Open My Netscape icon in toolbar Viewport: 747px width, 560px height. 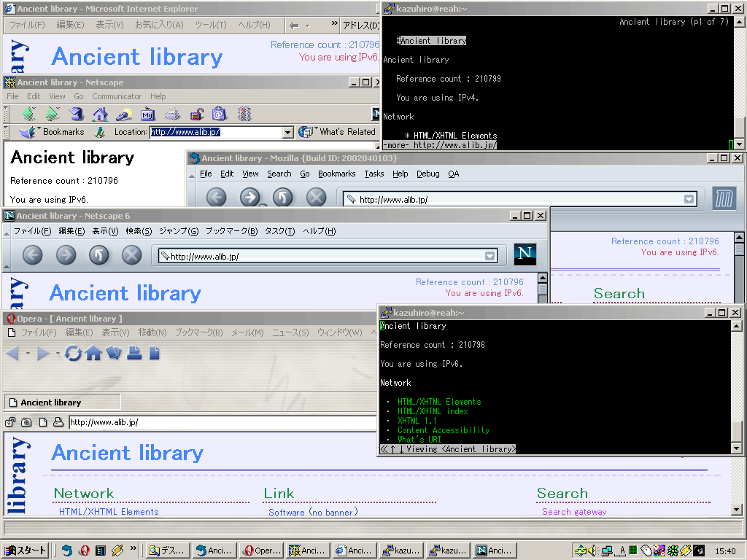tap(147, 114)
